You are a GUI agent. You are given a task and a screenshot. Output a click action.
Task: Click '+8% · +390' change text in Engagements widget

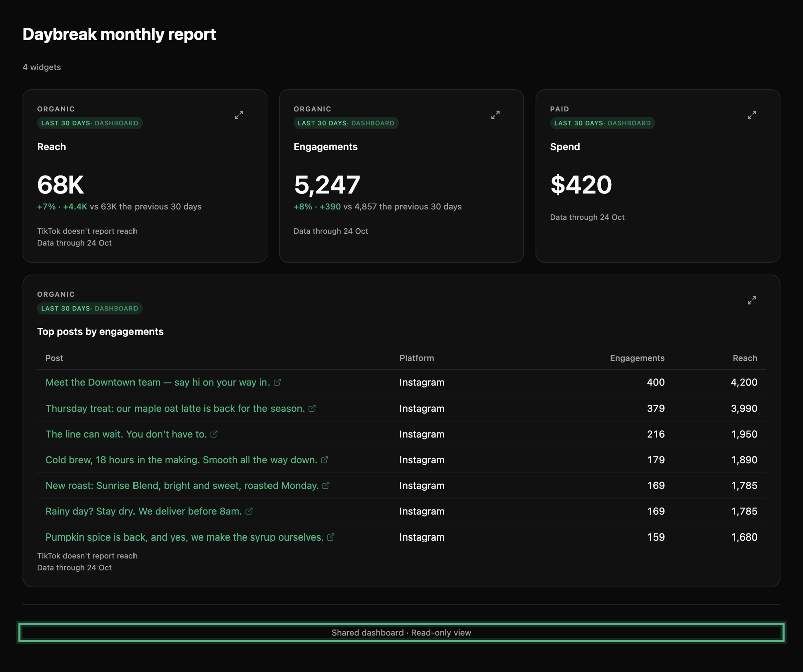click(x=317, y=207)
